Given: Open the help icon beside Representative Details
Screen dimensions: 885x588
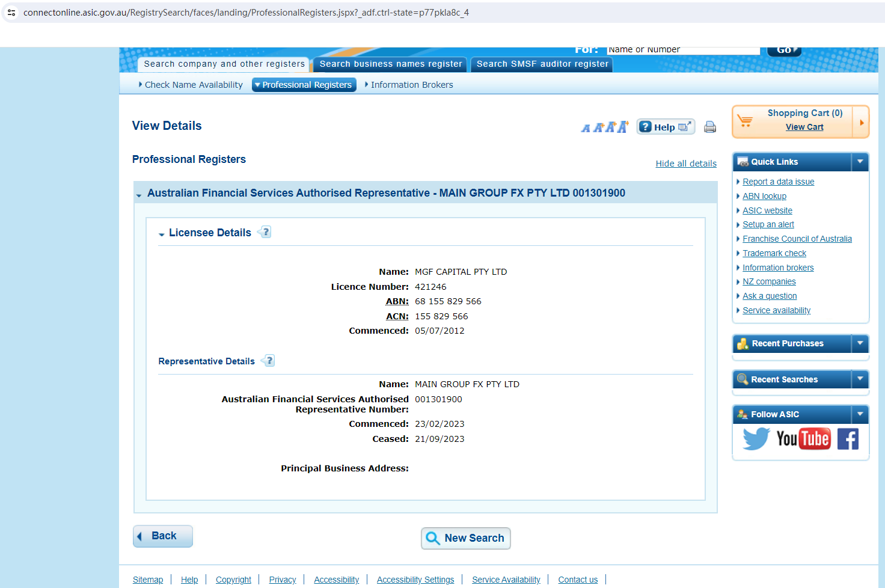Looking at the screenshot, I should [268, 361].
